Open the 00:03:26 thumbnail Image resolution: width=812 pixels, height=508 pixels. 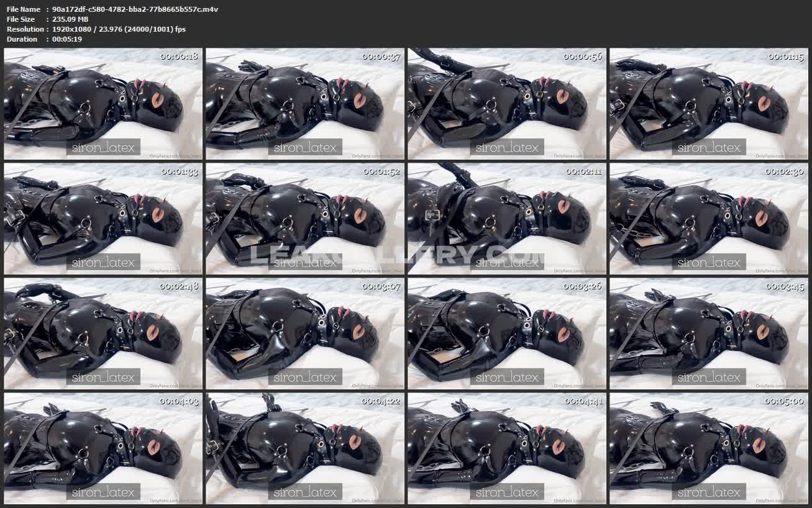point(507,333)
